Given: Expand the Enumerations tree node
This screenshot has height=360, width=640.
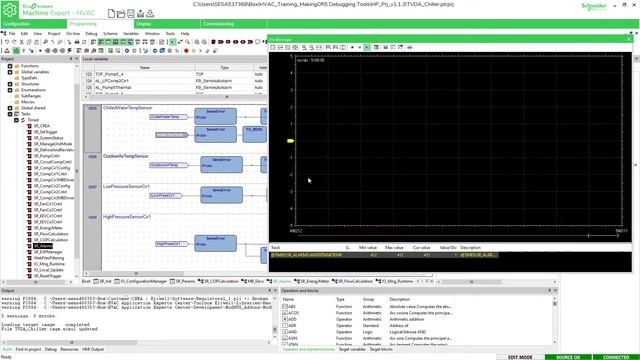Looking at the screenshot, I should point(10,90).
